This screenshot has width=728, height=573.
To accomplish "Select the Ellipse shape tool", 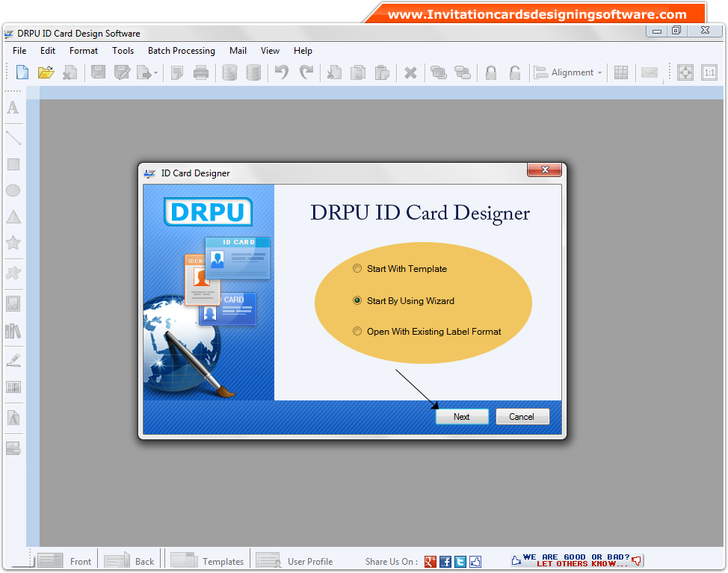I will 13,191.
